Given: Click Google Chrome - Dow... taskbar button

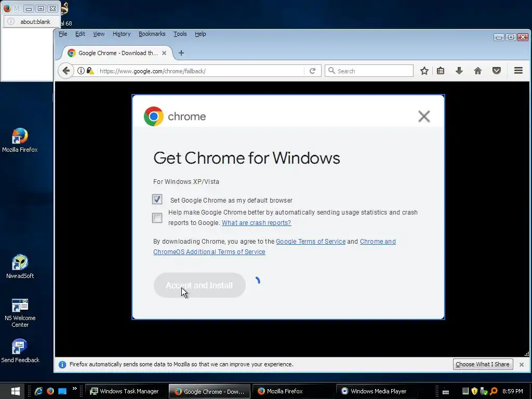Looking at the screenshot, I should 210,391.
